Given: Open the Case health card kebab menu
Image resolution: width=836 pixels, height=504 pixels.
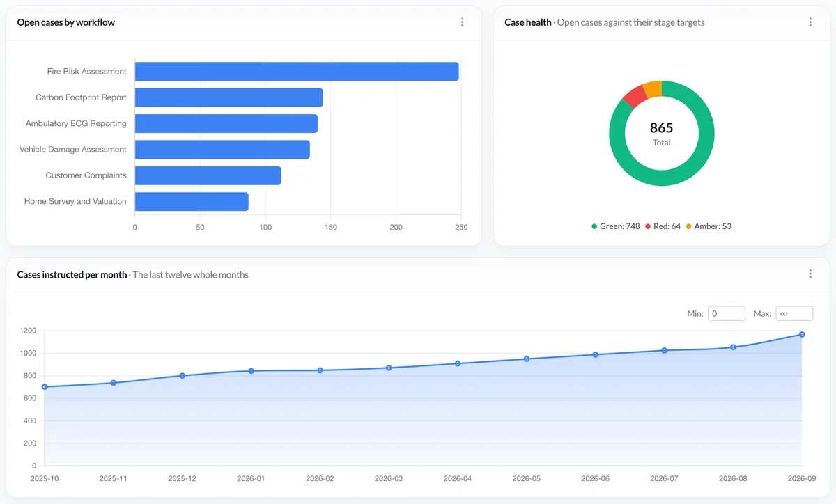Looking at the screenshot, I should [x=810, y=22].
